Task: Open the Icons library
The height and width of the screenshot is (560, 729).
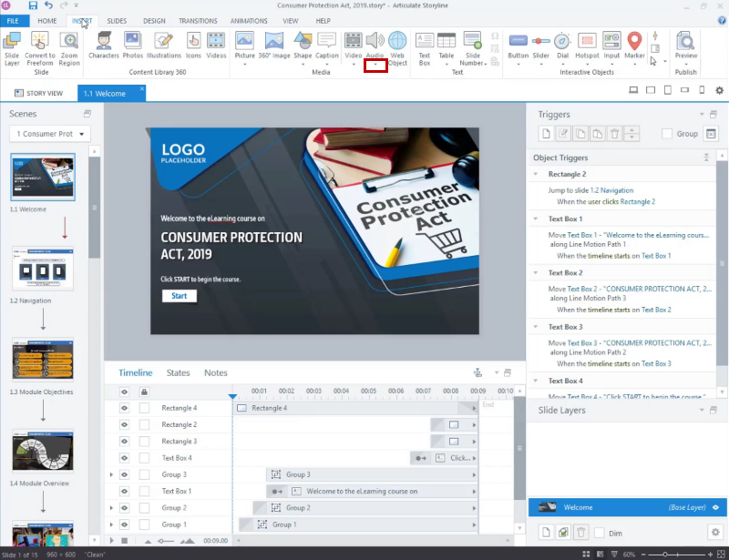Action: coord(193,46)
